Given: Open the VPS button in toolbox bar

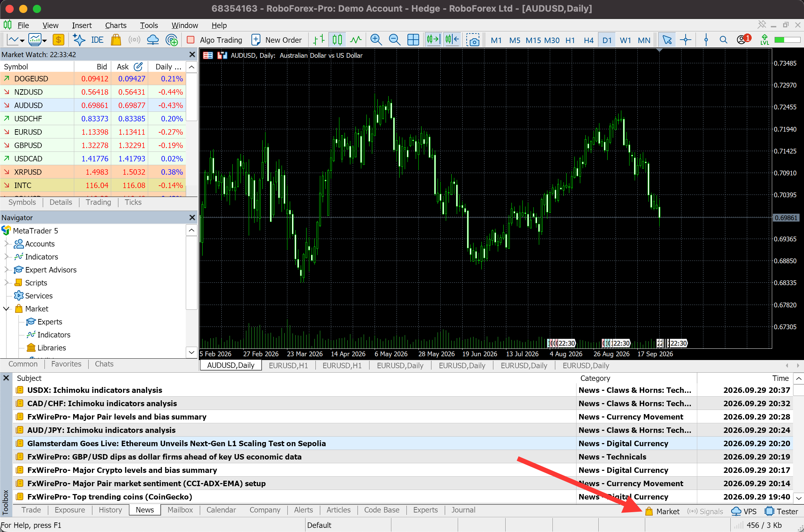Looking at the screenshot, I should [744, 511].
